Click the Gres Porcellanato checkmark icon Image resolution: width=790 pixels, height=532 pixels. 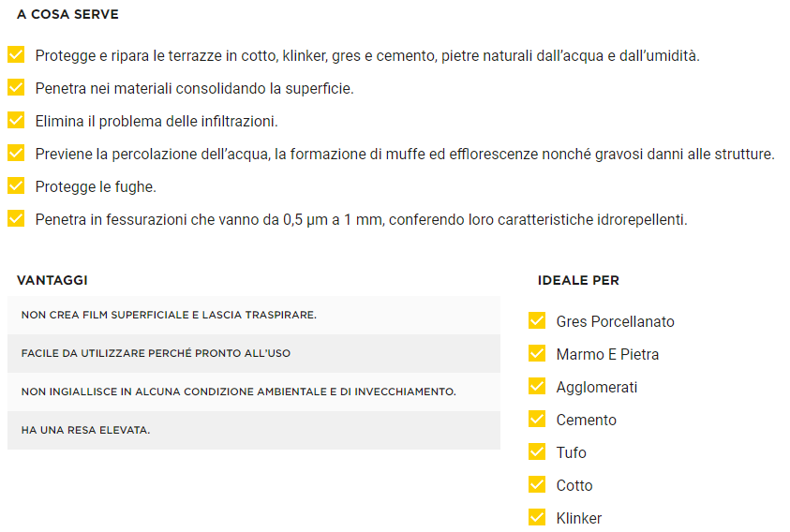pyautogui.click(x=537, y=321)
